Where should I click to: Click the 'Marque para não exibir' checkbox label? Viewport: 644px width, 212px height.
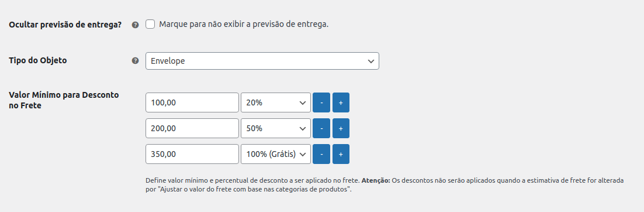pyautogui.click(x=244, y=24)
